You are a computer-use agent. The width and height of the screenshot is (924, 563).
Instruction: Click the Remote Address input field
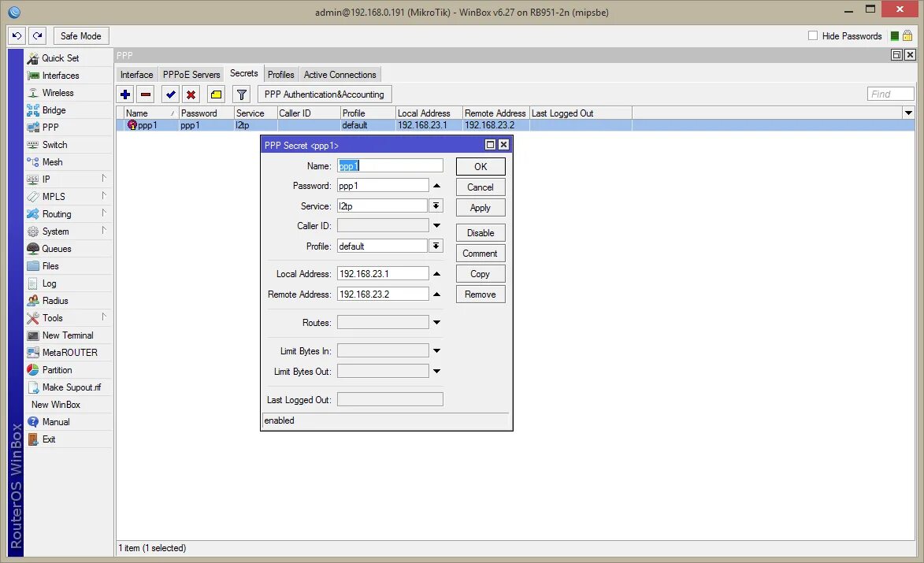[383, 294]
